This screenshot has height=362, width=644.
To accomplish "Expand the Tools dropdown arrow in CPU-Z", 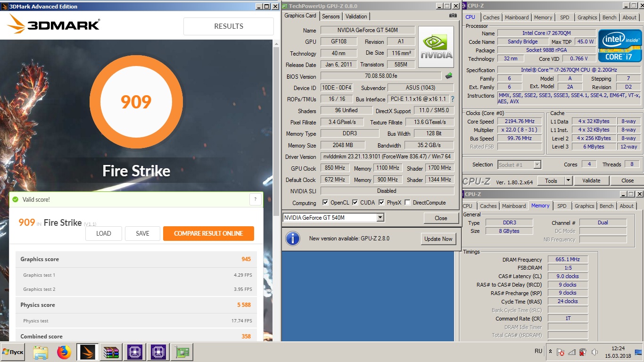I will [x=568, y=181].
